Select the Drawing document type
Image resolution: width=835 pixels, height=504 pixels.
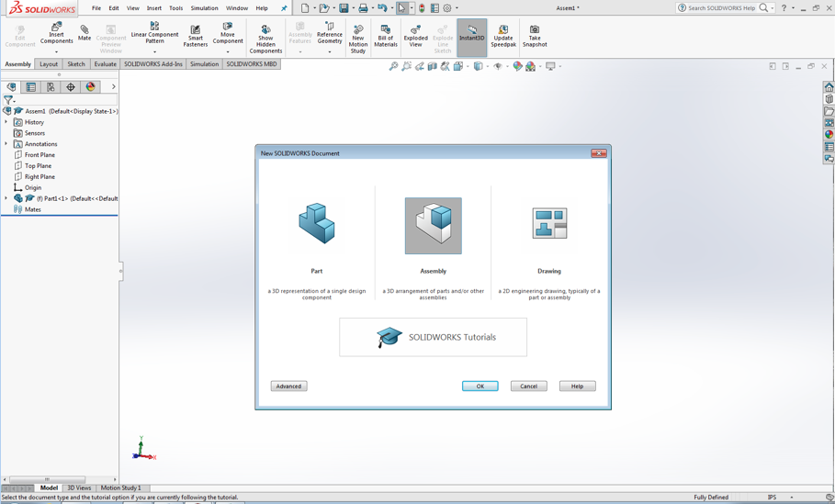point(549,223)
